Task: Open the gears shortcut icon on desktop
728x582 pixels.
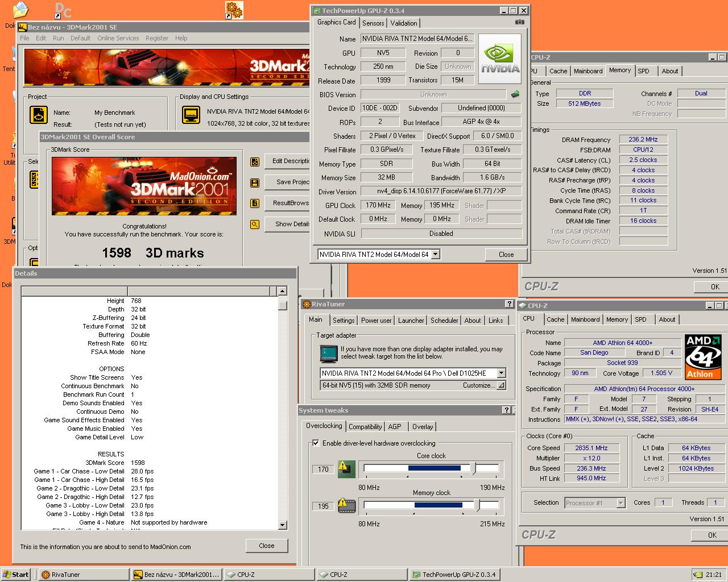Action: point(234,10)
